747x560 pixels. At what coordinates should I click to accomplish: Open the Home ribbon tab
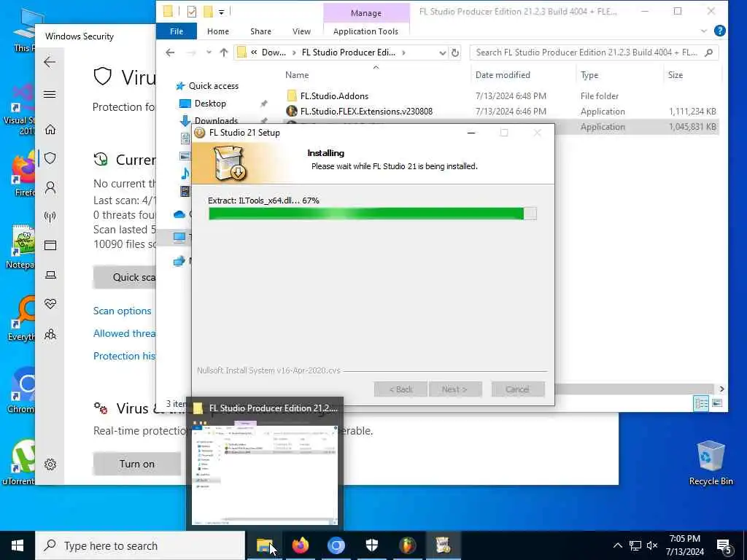(217, 31)
